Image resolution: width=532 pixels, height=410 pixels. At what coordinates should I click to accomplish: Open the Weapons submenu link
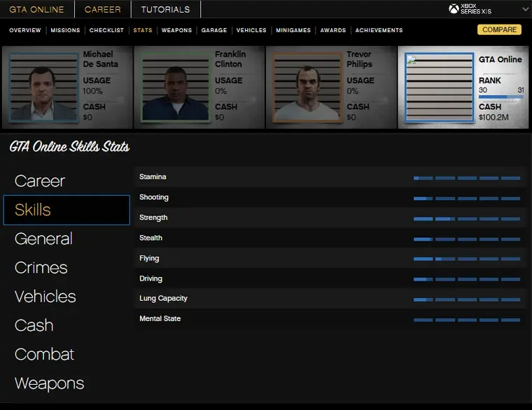coord(176,31)
